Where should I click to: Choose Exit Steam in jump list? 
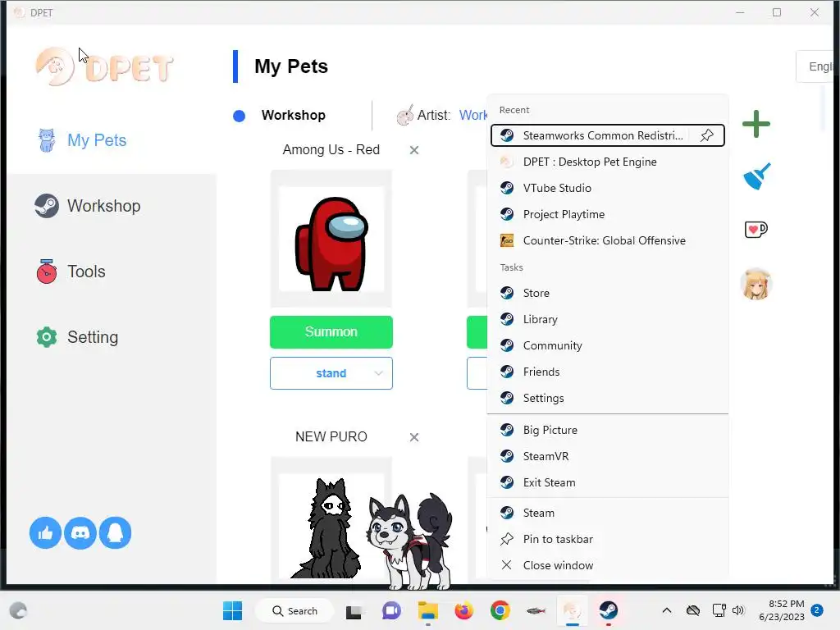[x=608, y=482]
